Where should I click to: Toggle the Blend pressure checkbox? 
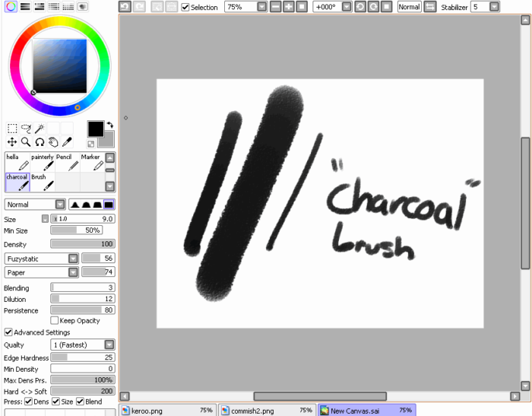(80, 402)
